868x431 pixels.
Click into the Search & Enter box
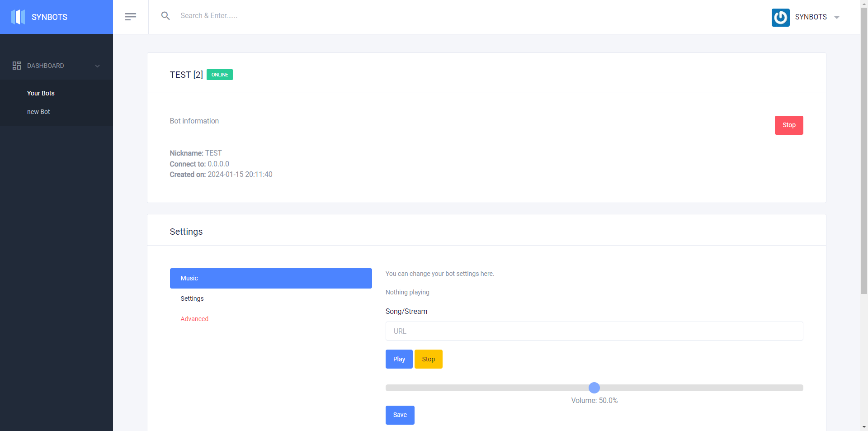tap(271, 16)
